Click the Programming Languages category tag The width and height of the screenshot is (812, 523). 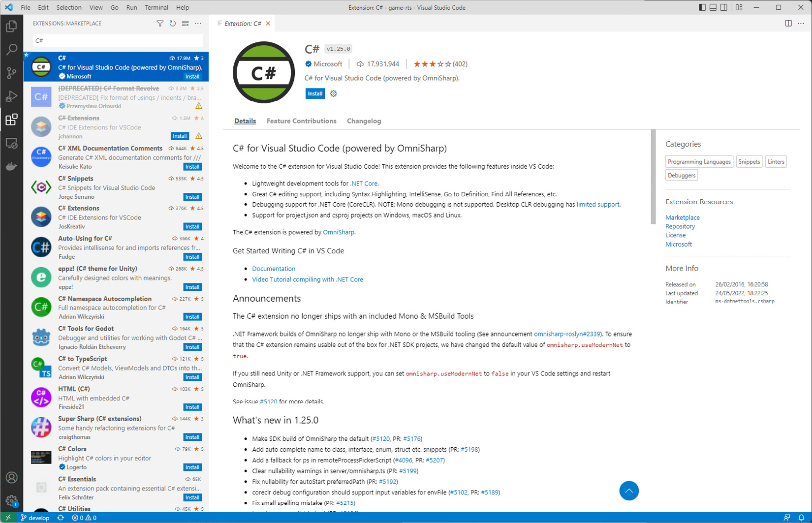[x=699, y=162]
